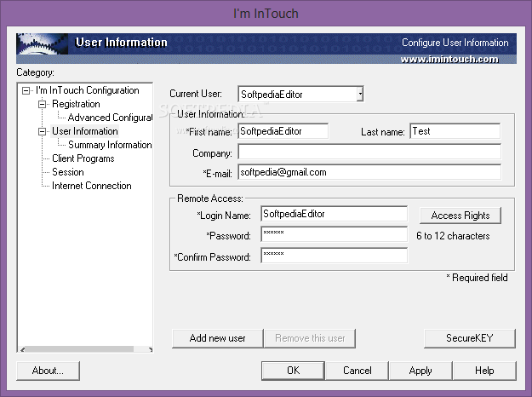Open Help for this dialog
532x397 pixels.
pyautogui.click(x=484, y=371)
